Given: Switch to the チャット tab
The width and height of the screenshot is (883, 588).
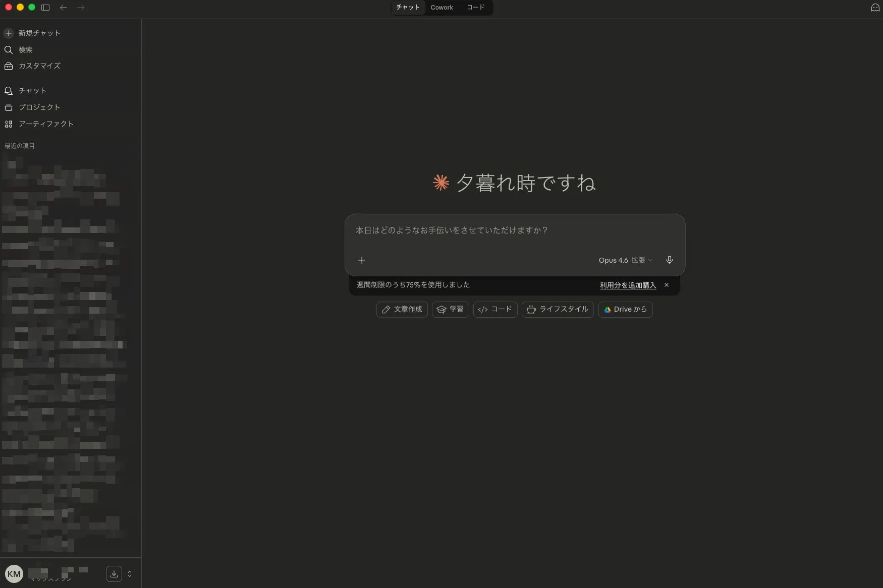Looking at the screenshot, I should [408, 8].
